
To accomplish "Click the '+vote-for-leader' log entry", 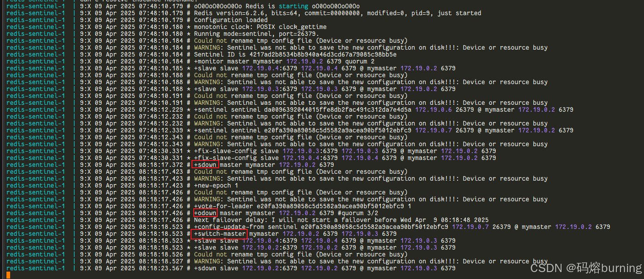I will point(302,206).
